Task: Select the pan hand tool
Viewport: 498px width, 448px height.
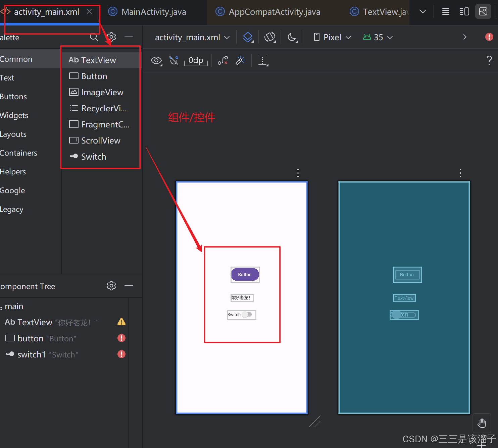Action: [482, 423]
